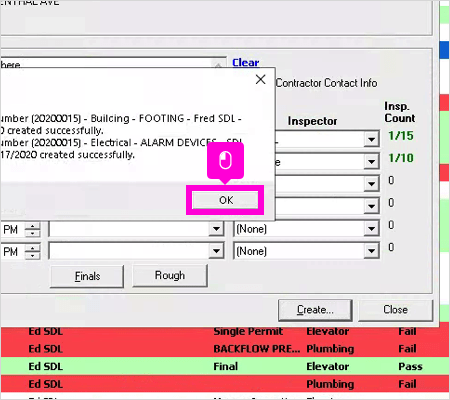This screenshot has width=450, height=400.
Task: Click the Create... button
Action: coord(315,310)
